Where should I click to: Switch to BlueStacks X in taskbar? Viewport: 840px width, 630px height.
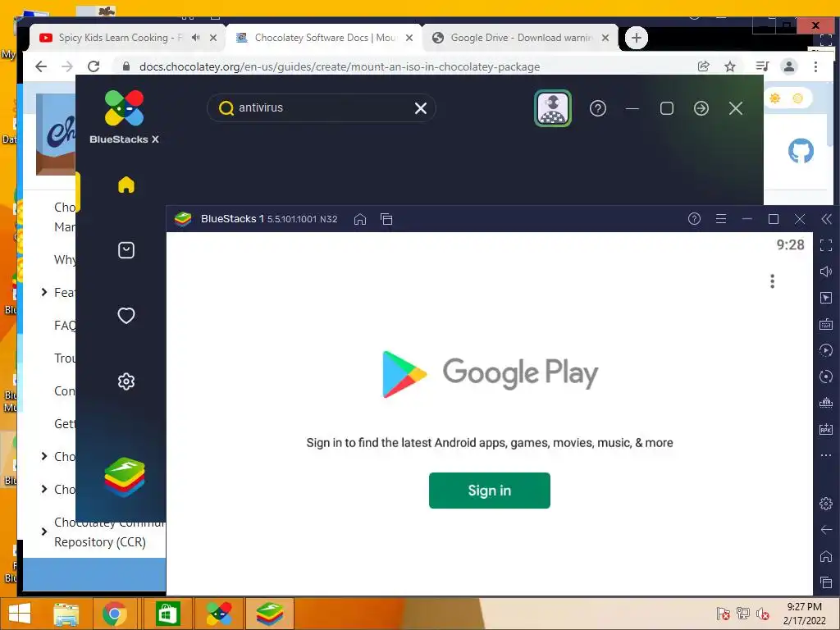(x=219, y=614)
